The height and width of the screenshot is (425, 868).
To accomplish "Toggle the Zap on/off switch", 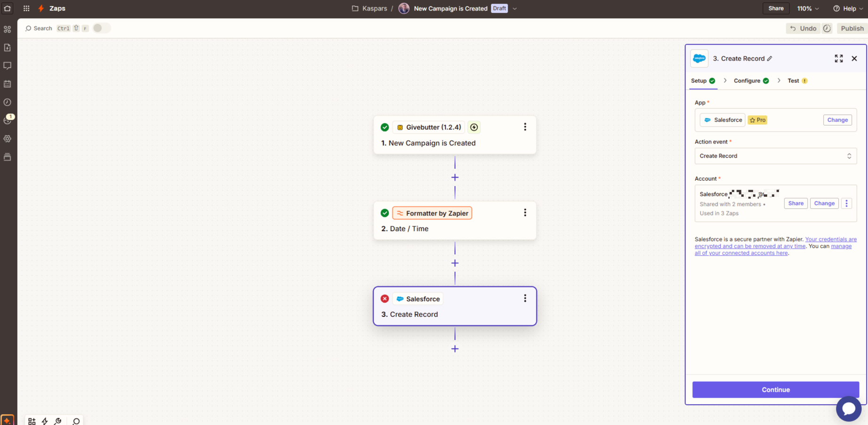I will click(x=101, y=28).
